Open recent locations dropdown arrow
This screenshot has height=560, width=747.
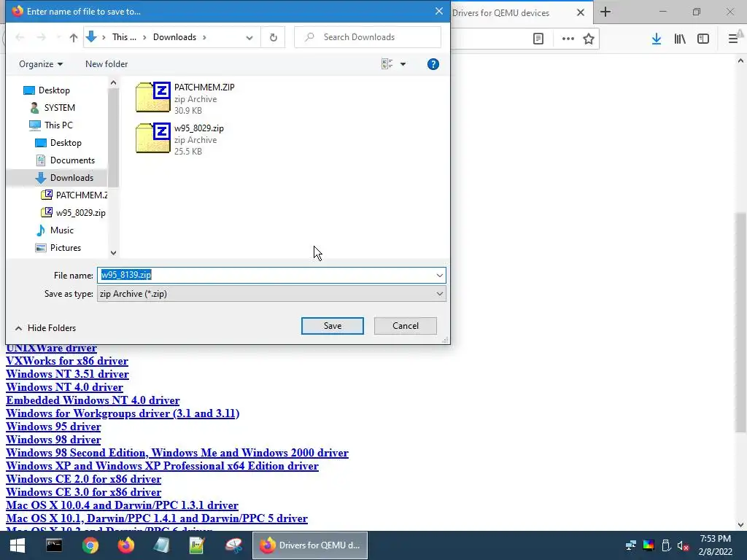(58, 37)
